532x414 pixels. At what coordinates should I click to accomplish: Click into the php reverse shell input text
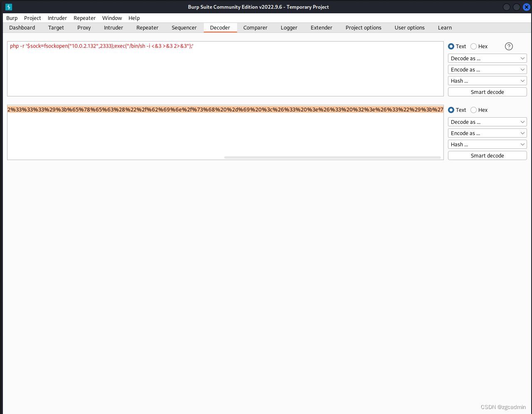[101, 46]
